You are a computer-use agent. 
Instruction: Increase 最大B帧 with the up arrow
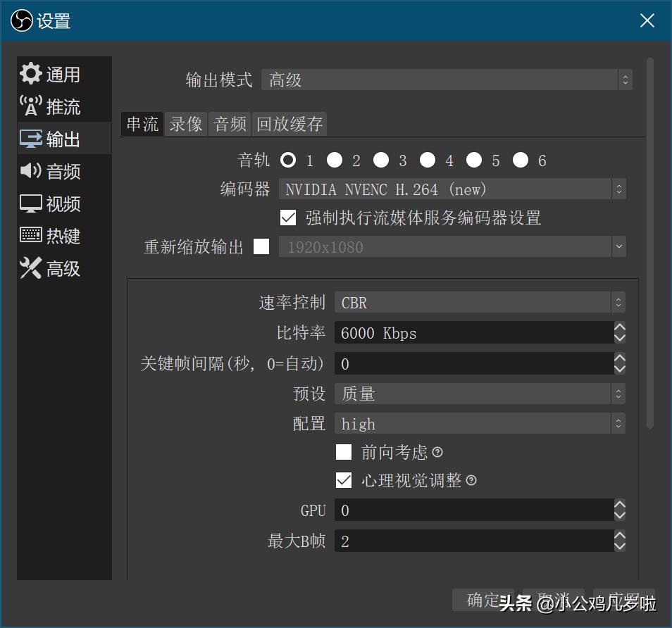620,536
